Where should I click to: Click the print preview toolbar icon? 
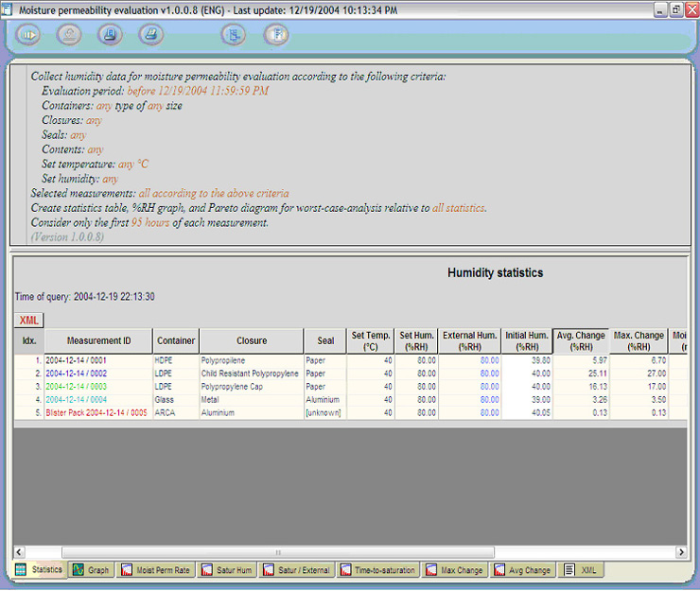151,35
